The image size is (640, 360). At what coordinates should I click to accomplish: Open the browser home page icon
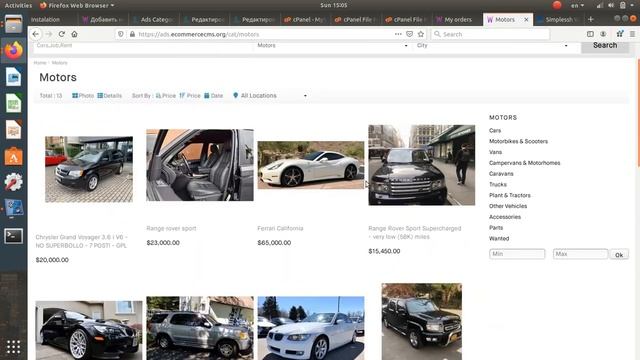[74, 34]
